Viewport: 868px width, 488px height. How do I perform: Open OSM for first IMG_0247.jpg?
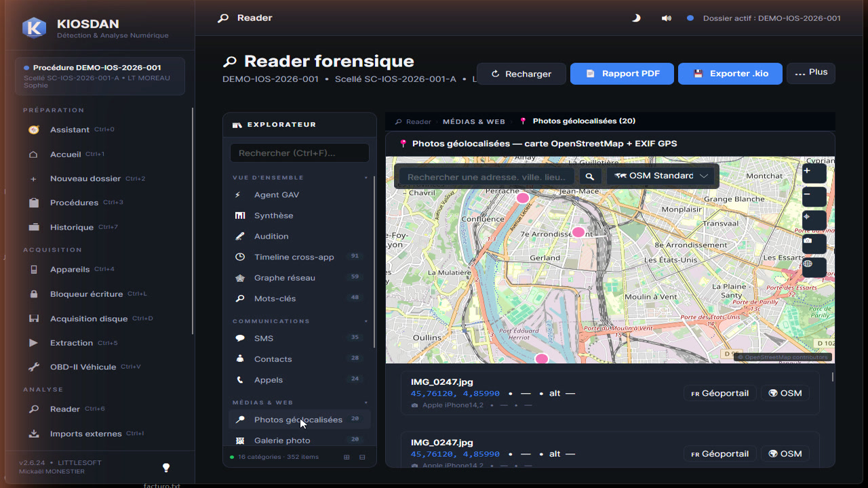[785, 393]
